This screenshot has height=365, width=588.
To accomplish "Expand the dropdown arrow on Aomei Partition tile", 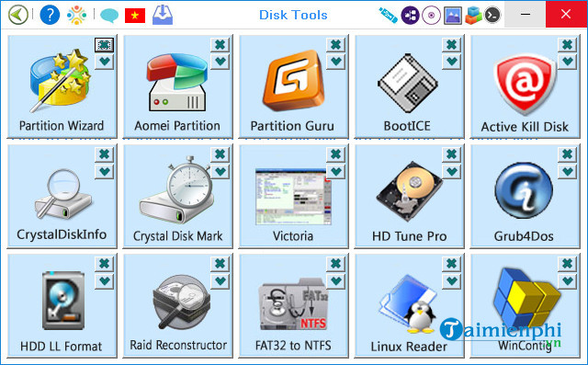I will 220,61.
